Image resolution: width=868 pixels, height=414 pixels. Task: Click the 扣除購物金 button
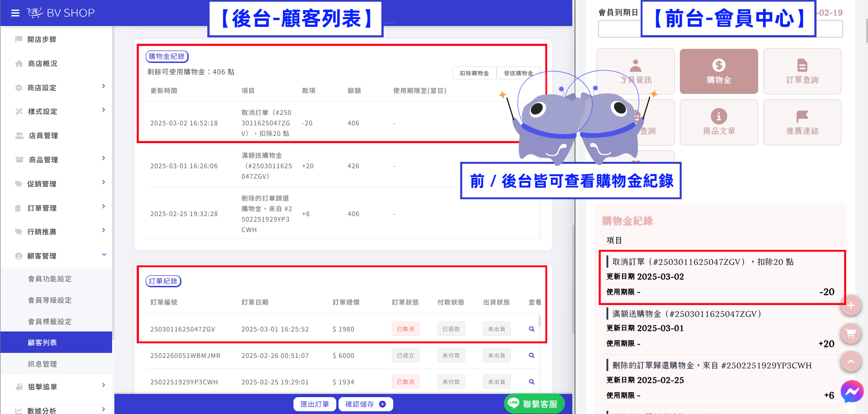[474, 73]
